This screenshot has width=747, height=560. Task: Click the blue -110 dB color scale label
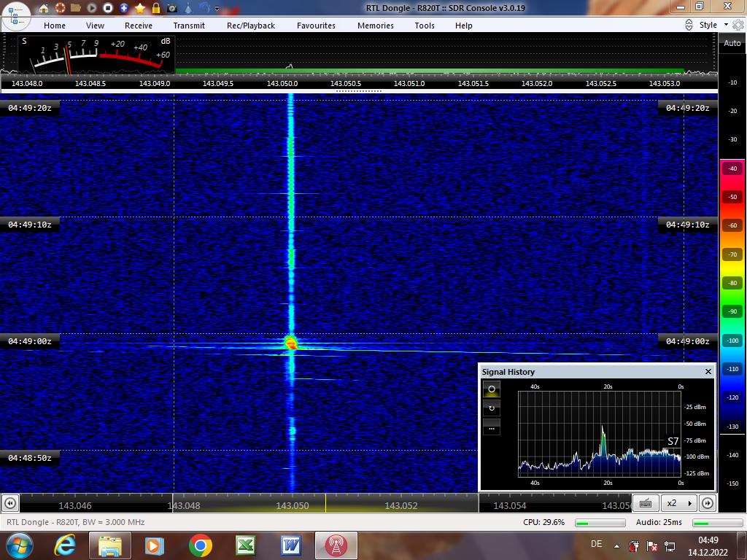[x=732, y=369]
